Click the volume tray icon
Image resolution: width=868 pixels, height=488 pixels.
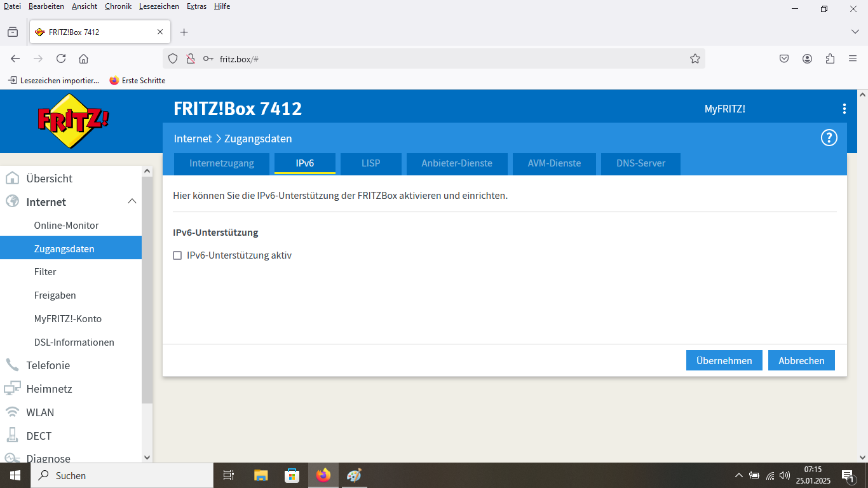point(785,475)
